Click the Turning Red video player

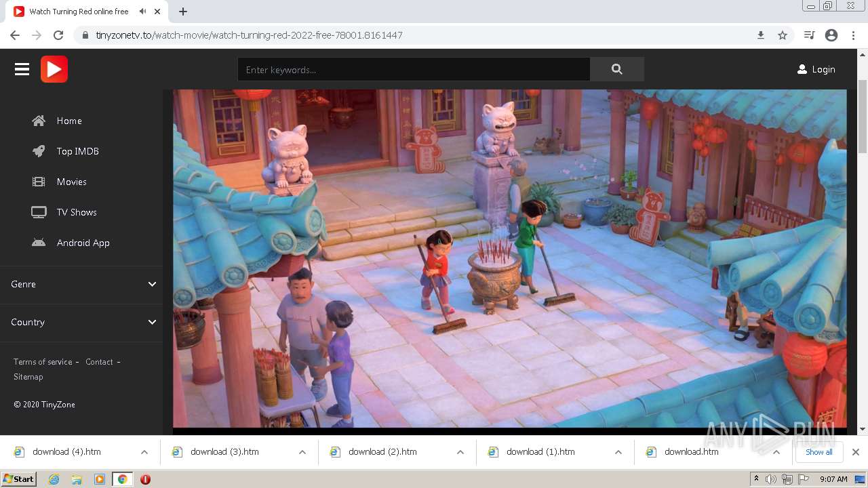(509, 259)
